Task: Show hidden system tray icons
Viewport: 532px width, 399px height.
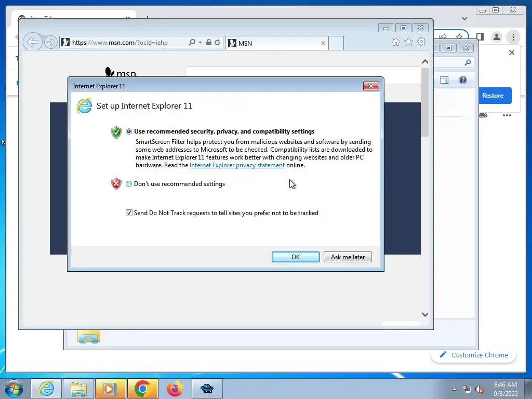Action: [454, 389]
